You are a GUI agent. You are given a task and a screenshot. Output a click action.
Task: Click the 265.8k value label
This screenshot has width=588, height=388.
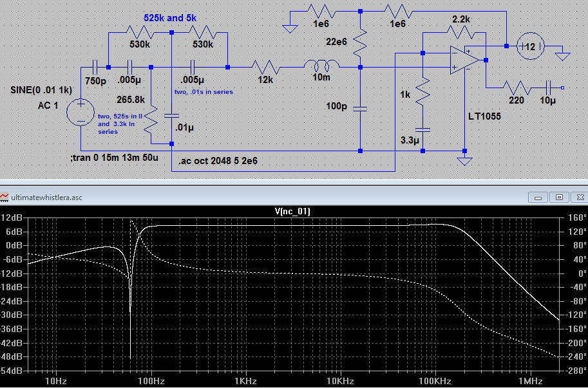[x=130, y=100]
